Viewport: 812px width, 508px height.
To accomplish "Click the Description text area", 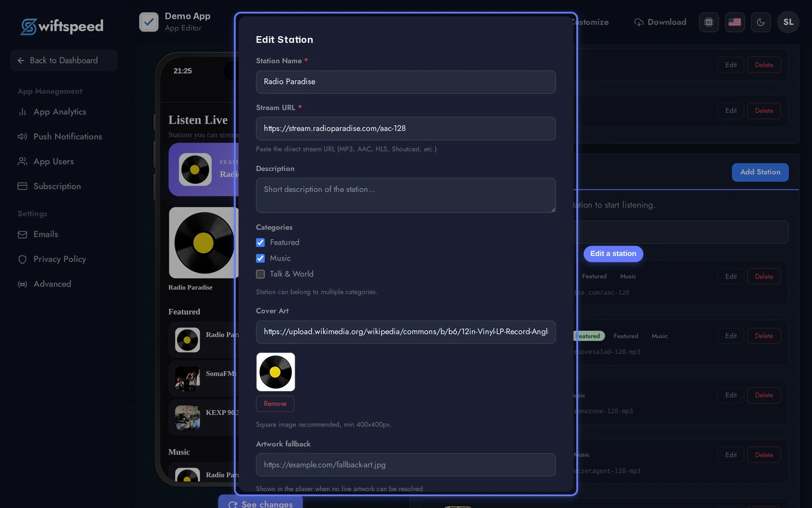I will [x=406, y=195].
